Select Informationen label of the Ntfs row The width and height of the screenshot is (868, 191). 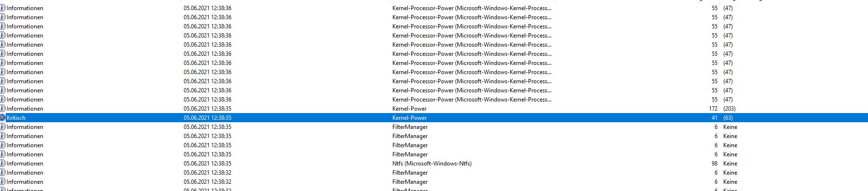pyautogui.click(x=25, y=164)
